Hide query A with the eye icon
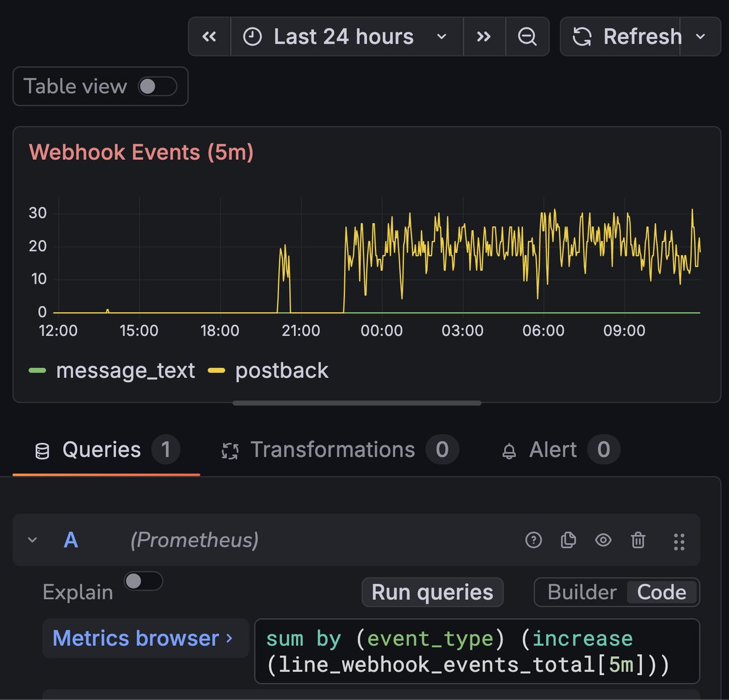This screenshot has height=700, width=729. click(x=603, y=540)
